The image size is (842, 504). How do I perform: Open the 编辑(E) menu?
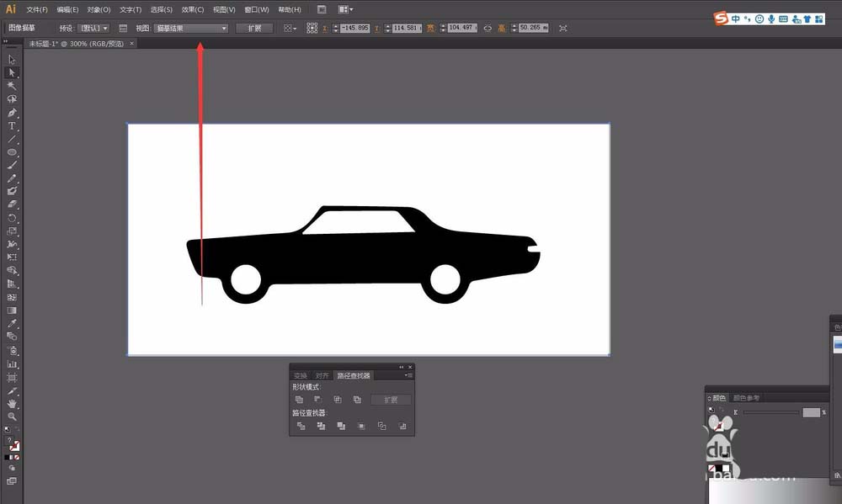[x=67, y=9]
